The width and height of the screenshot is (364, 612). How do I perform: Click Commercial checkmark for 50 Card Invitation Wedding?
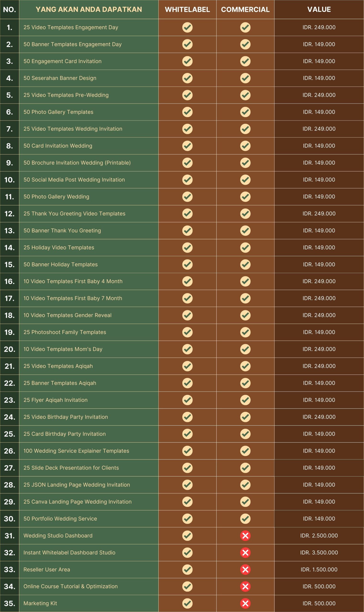pos(245,146)
